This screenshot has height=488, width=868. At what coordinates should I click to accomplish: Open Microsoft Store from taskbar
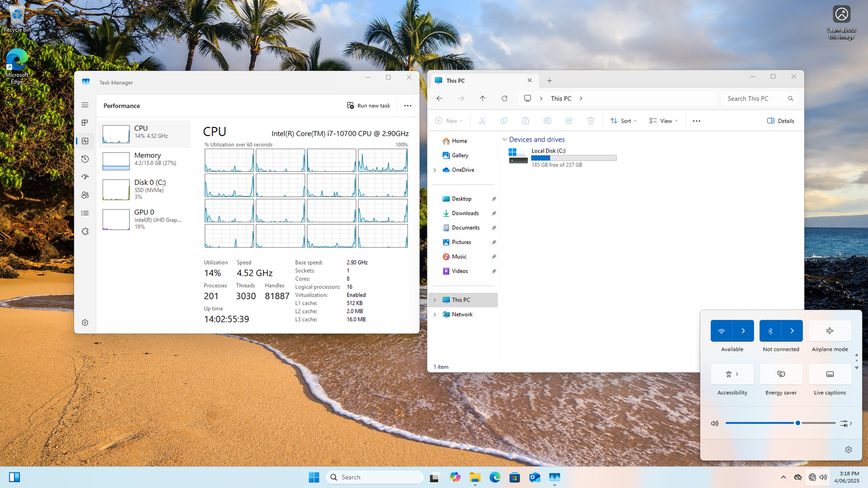click(x=515, y=477)
